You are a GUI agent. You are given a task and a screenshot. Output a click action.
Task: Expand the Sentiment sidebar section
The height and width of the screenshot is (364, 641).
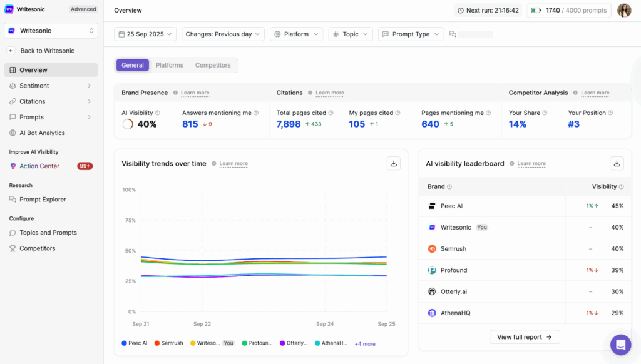pos(89,86)
